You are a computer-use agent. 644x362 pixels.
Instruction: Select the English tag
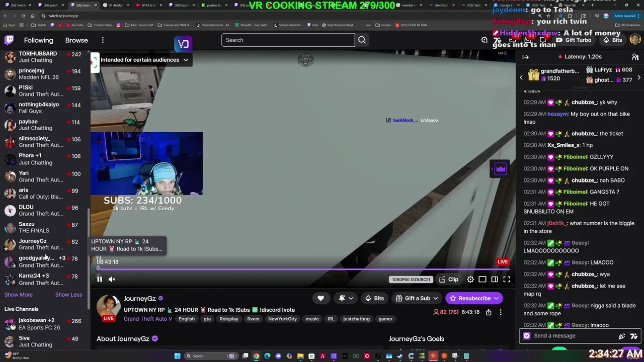point(187,319)
